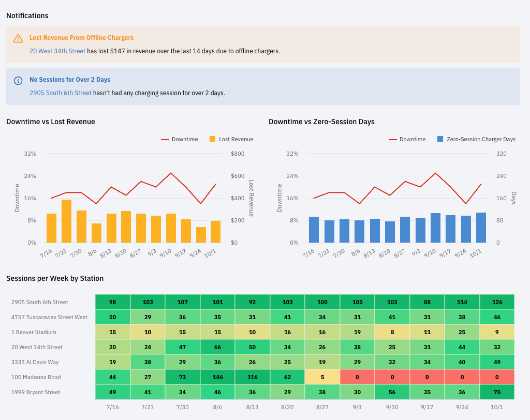Click the Downtime vs Lost Revenue title
Screen dimensions: 530x420
(x=51, y=122)
